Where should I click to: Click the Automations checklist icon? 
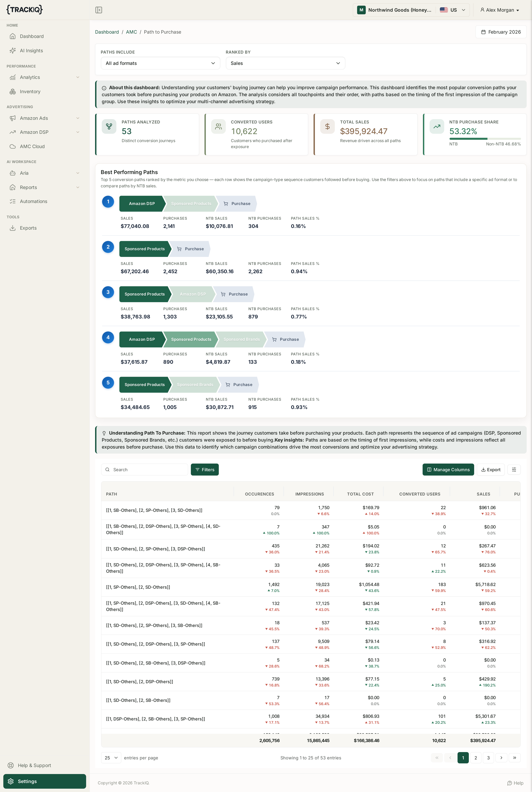pos(13,201)
